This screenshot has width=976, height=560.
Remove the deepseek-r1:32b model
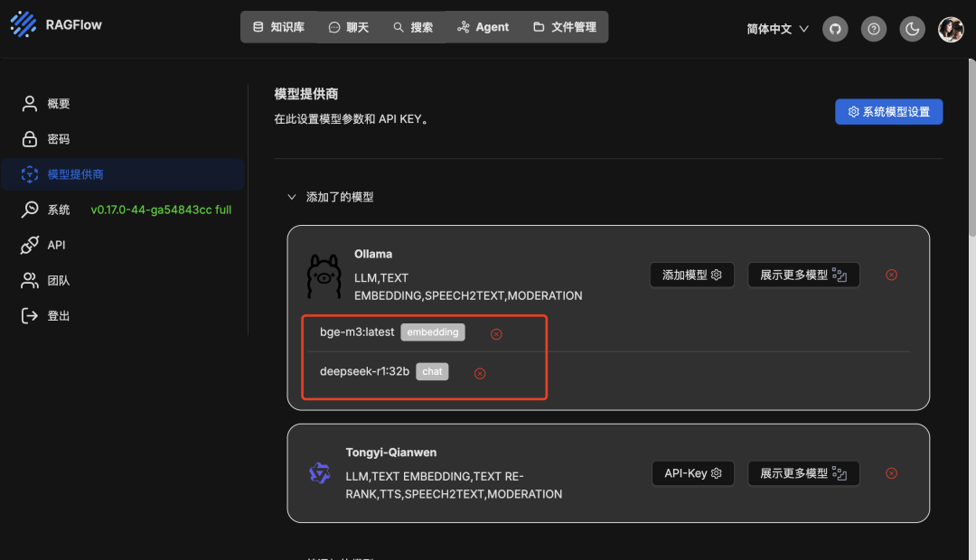click(479, 373)
